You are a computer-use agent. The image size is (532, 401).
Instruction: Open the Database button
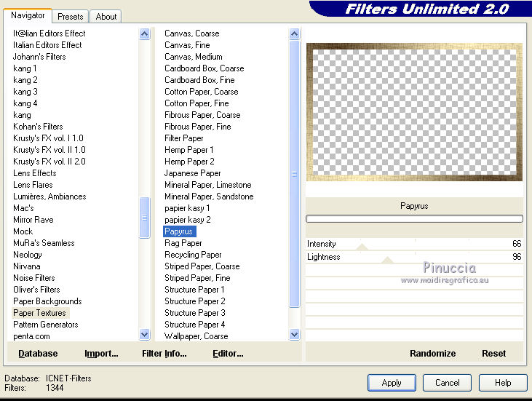(x=38, y=354)
